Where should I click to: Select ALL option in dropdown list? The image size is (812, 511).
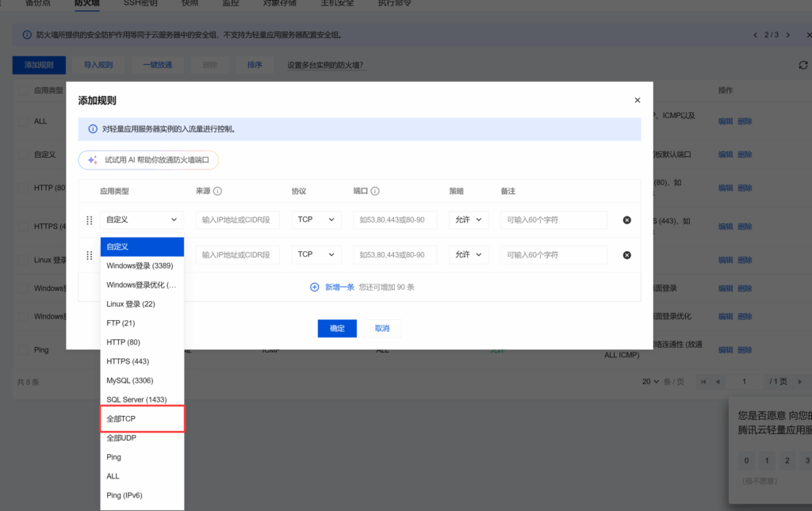click(x=142, y=476)
